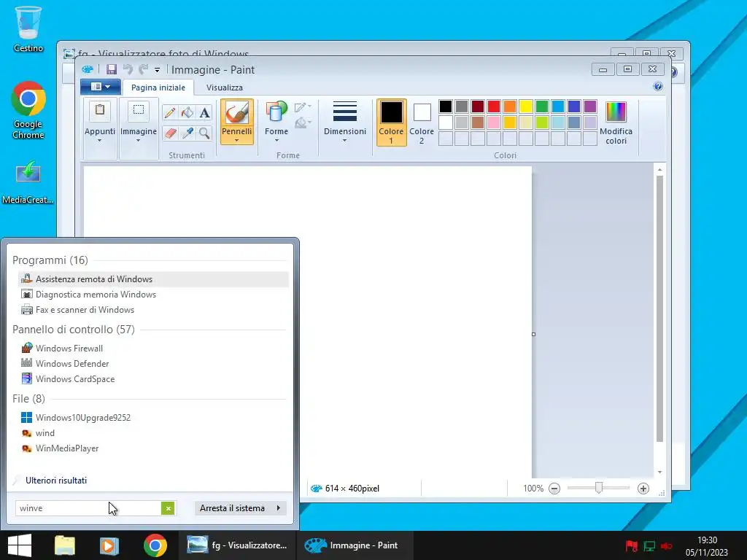
Task: Click the zoom in plus button
Action: coord(643,488)
